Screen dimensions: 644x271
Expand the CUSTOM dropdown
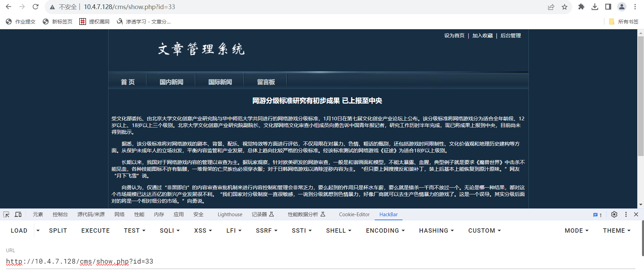tap(484, 231)
